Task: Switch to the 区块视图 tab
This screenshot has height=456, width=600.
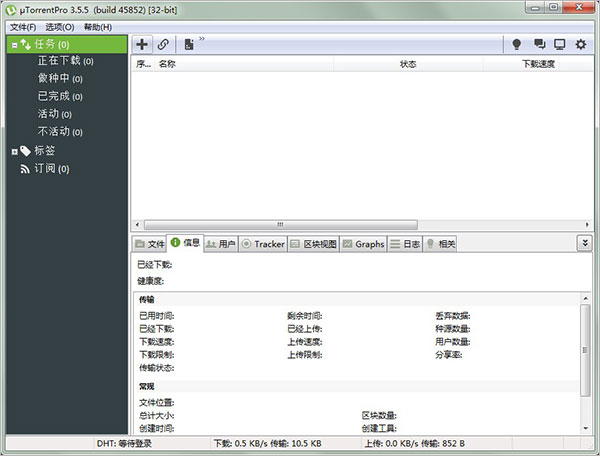Action: pyautogui.click(x=313, y=244)
